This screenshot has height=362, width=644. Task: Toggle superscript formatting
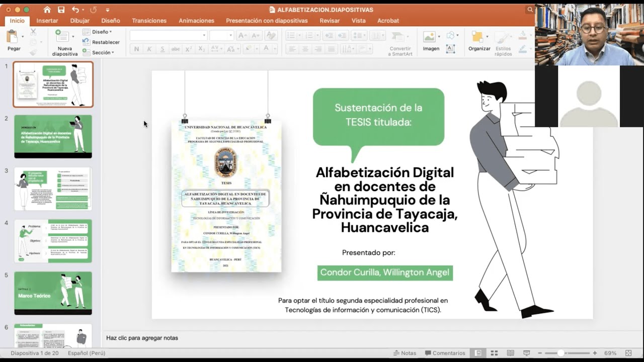pyautogui.click(x=189, y=49)
